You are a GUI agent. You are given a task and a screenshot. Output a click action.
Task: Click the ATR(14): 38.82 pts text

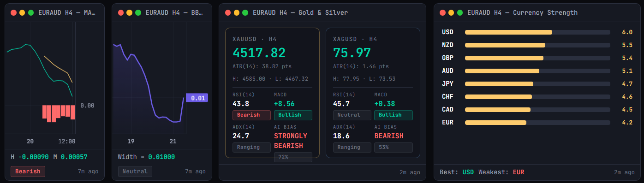point(262,66)
